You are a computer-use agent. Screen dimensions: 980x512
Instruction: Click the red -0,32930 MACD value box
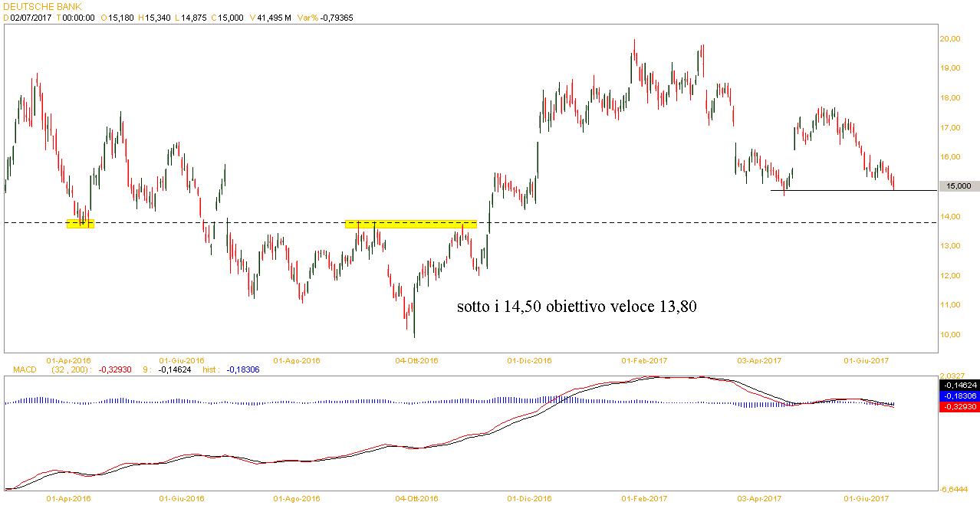(959, 406)
